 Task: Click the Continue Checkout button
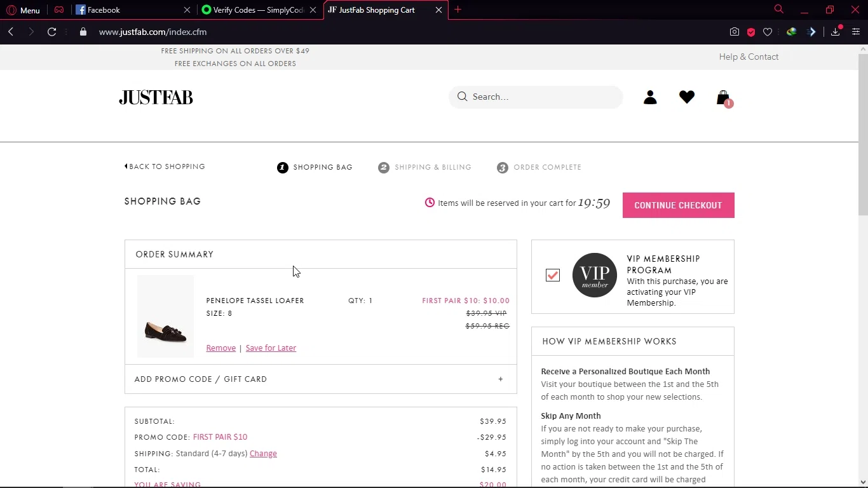[678, 205]
